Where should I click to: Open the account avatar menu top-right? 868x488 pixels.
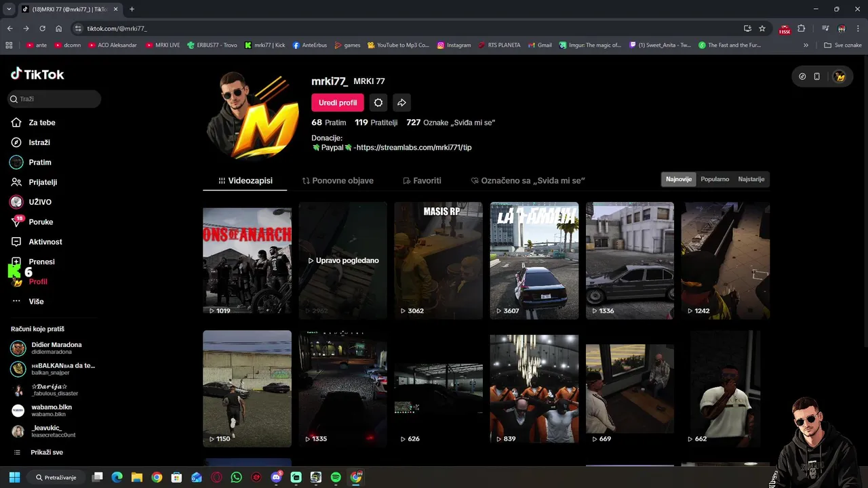tap(840, 77)
